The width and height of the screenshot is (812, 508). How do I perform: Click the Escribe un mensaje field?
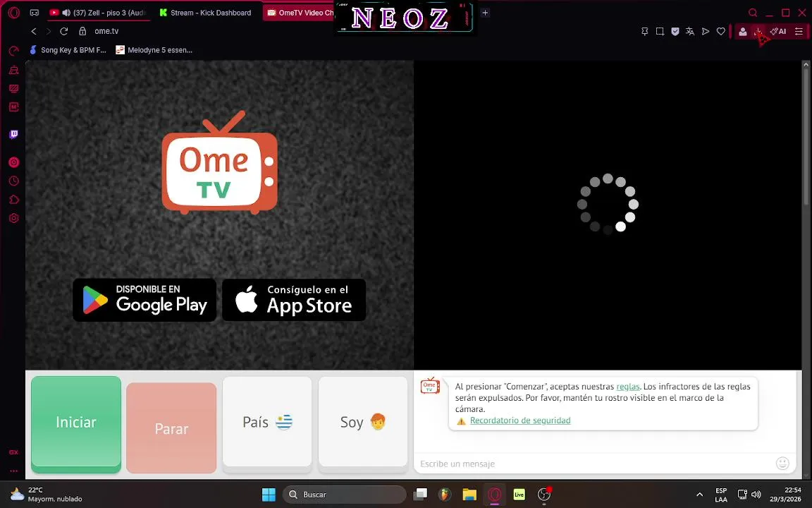tap(596, 464)
